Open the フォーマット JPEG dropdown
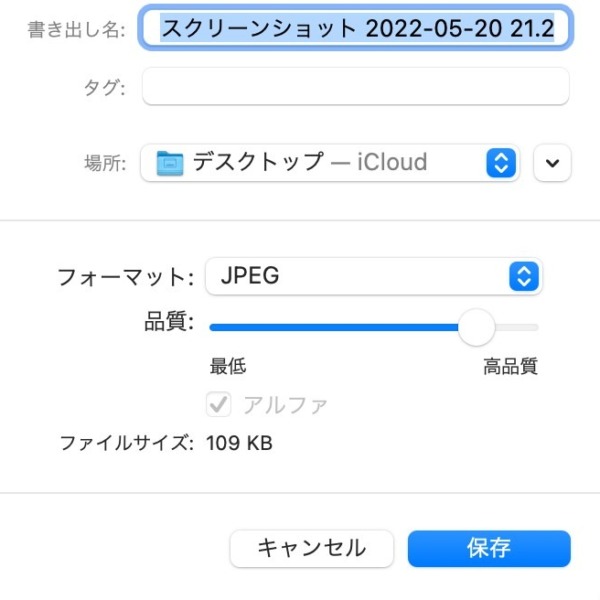 pos(374,276)
